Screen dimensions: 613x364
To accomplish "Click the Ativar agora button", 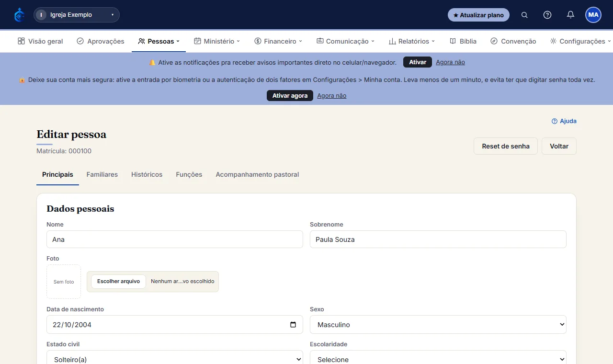I will click(x=290, y=96).
